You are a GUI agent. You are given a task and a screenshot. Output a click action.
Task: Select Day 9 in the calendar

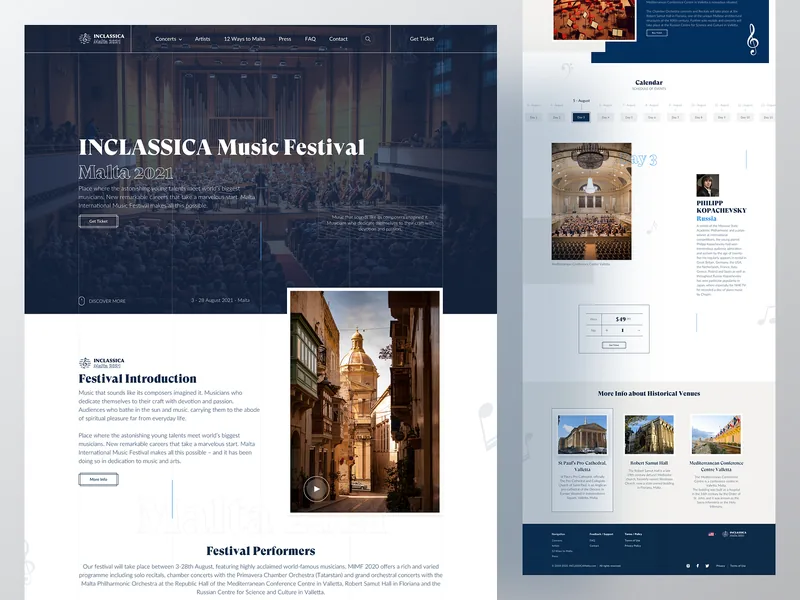[721, 117]
